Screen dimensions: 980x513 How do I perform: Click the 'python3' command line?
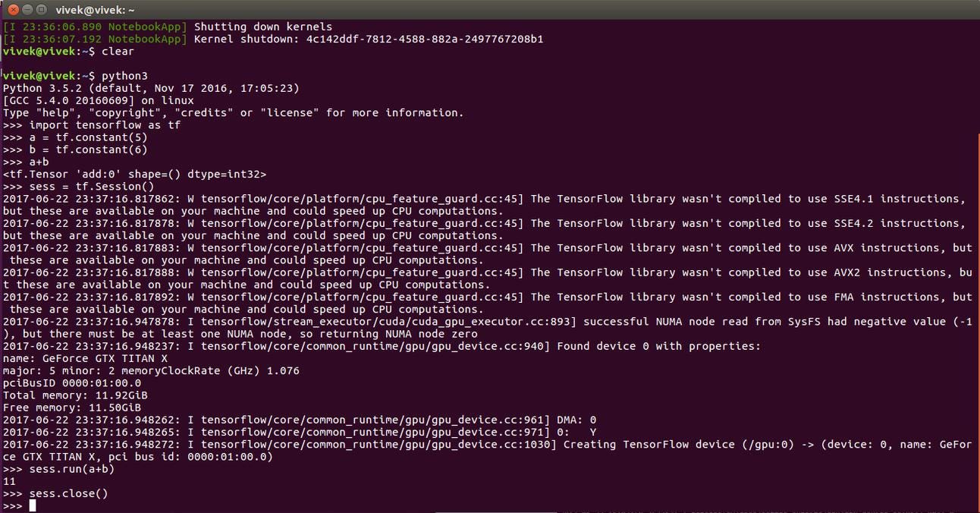point(75,76)
